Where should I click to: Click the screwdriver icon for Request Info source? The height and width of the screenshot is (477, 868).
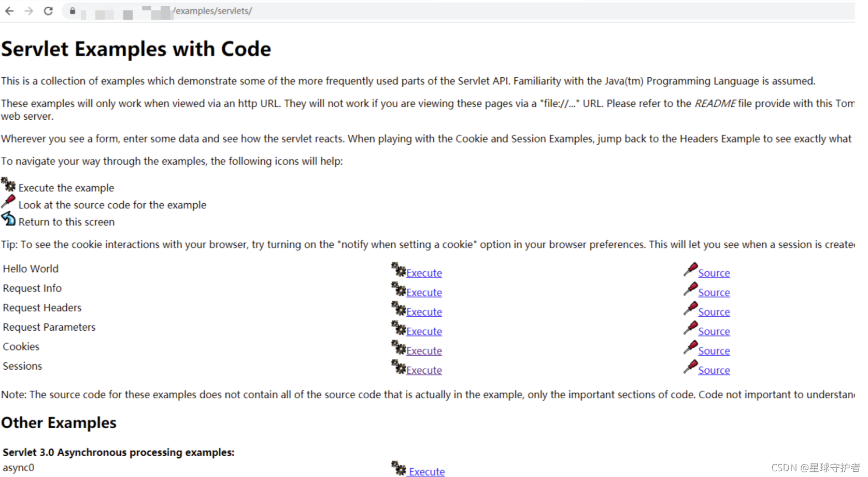click(x=691, y=289)
